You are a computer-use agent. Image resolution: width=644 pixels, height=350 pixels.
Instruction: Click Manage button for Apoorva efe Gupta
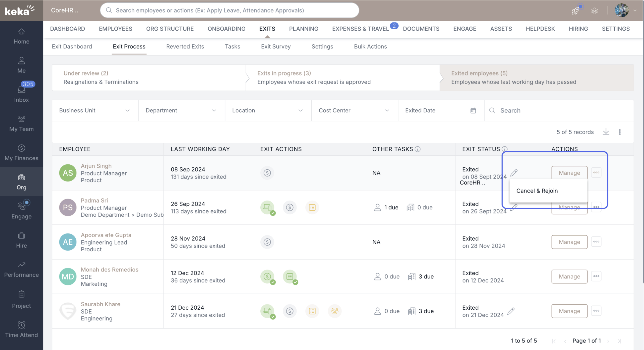(569, 242)
